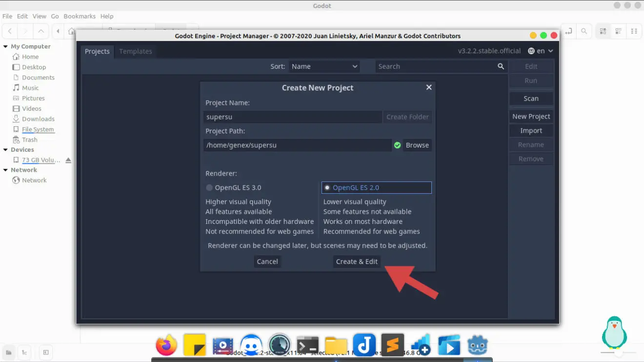Switch file manager to icon view

point(603,31)
